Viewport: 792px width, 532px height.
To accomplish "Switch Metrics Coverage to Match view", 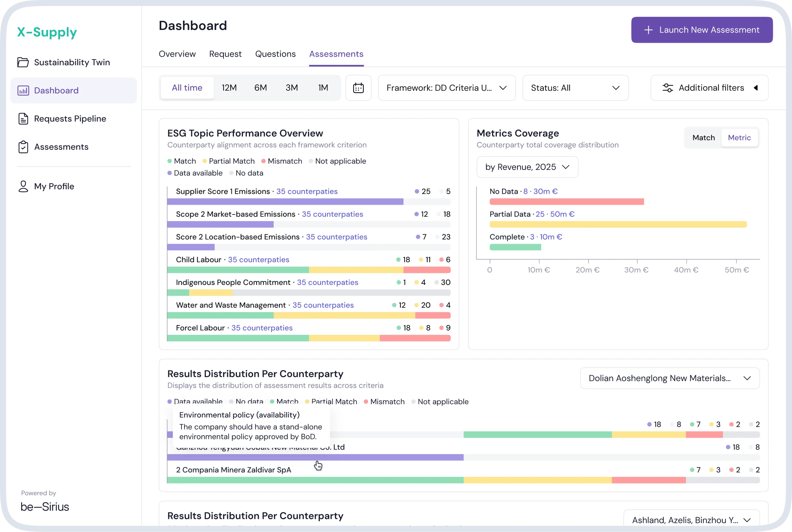I will click(x=703, y=138).
